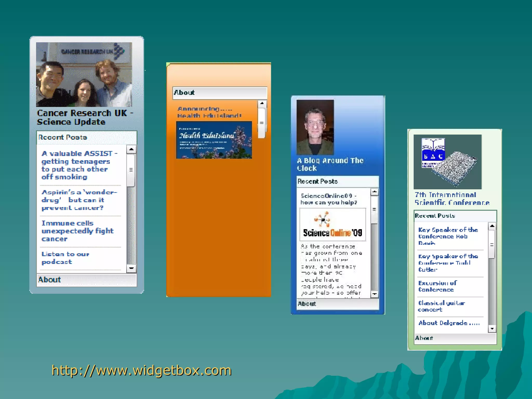This screenshot has height=399, width=532.
Task: Open 'Announcing Health EduIsland' post link
Action: 209,112
